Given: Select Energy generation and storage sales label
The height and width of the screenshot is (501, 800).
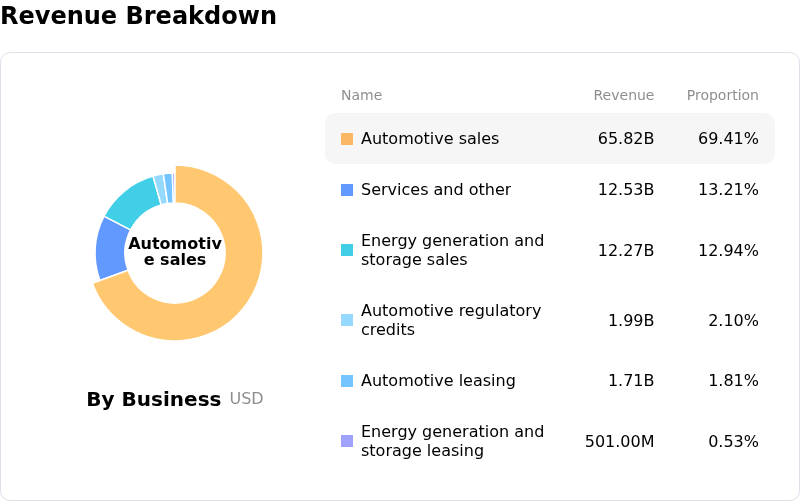Looking at the screenshot, I should (452, 250).
